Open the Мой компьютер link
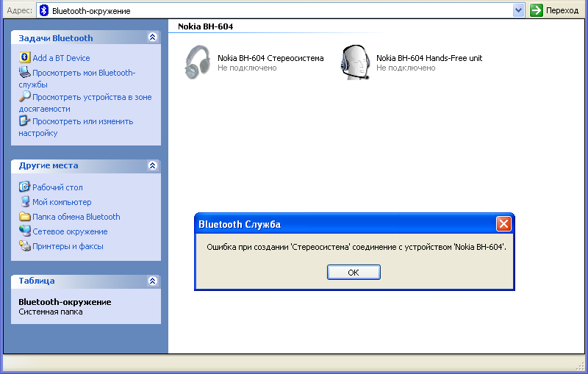 [x=62, y=202]
